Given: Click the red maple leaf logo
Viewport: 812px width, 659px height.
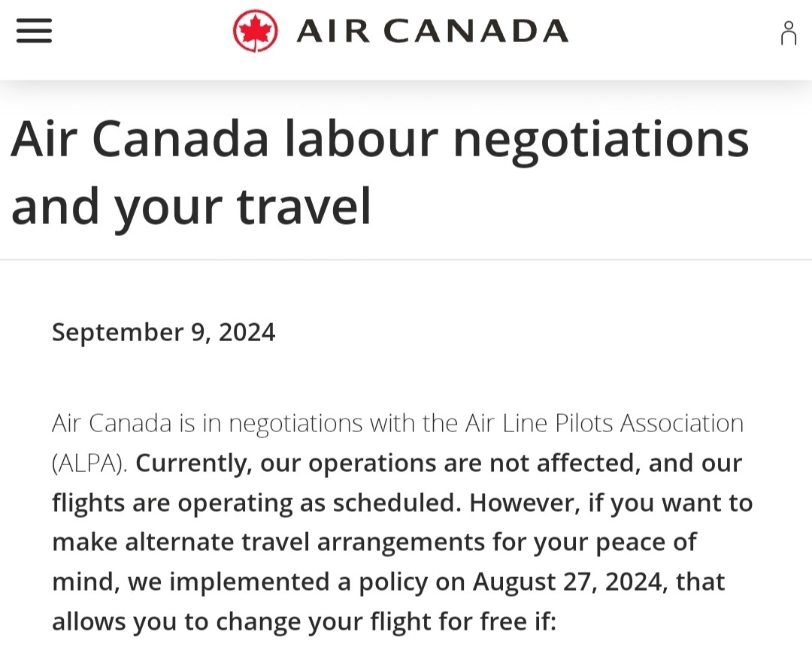Looking at the screenshot, I should (x=255, y=32).
